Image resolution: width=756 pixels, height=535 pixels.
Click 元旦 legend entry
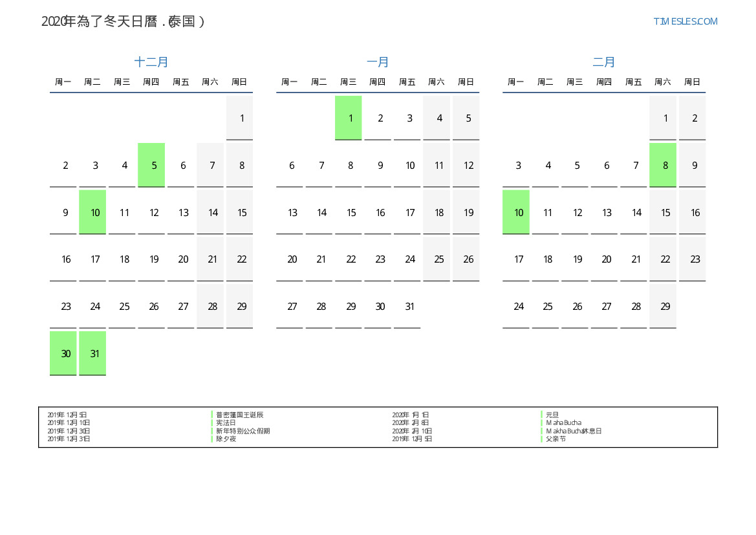[x=552, y=415]
